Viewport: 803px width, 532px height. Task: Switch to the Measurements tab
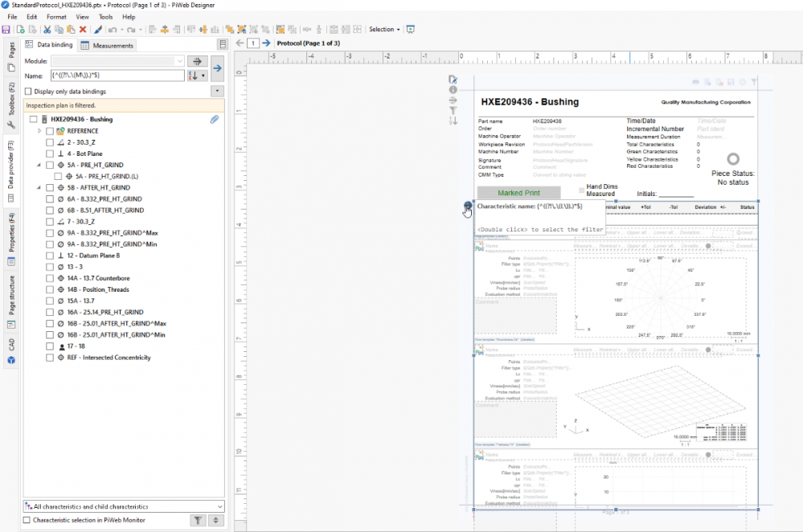pyautogui.click(x=108, y=46)
